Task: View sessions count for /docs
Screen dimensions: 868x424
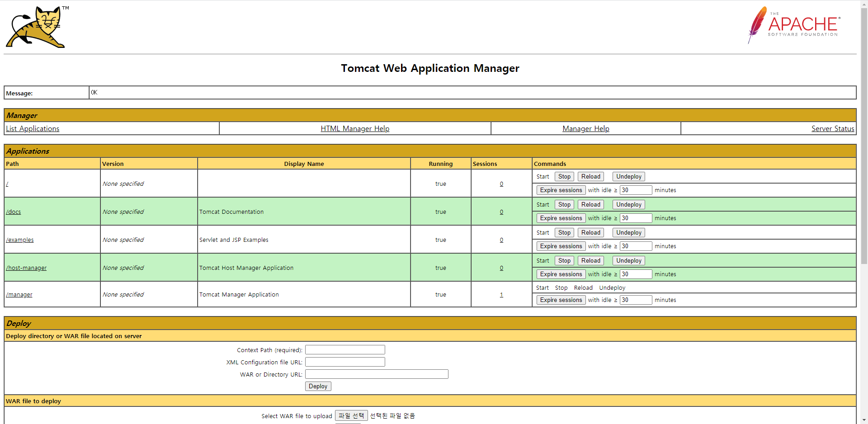Action: 501,212
